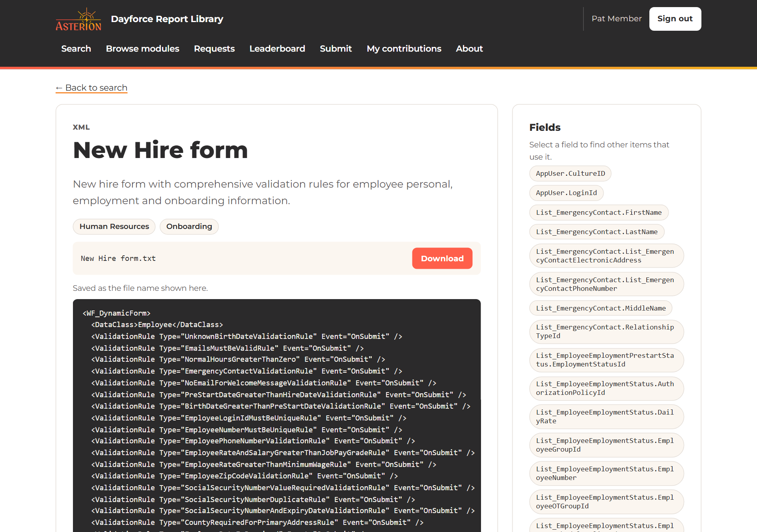This screenshot has height=532, width=757.
Task: Click the New Hire form heading
Action: pos(160,150)
